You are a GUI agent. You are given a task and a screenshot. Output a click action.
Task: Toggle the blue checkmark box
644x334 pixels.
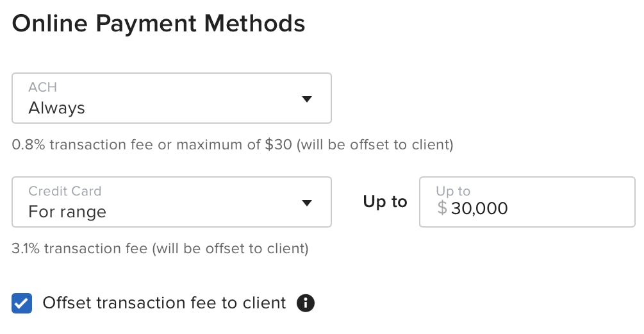[22, 303]
